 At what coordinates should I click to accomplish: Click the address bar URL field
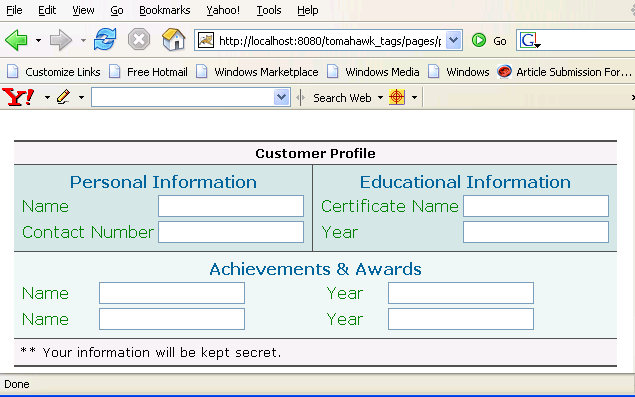(x=329, y=41)
